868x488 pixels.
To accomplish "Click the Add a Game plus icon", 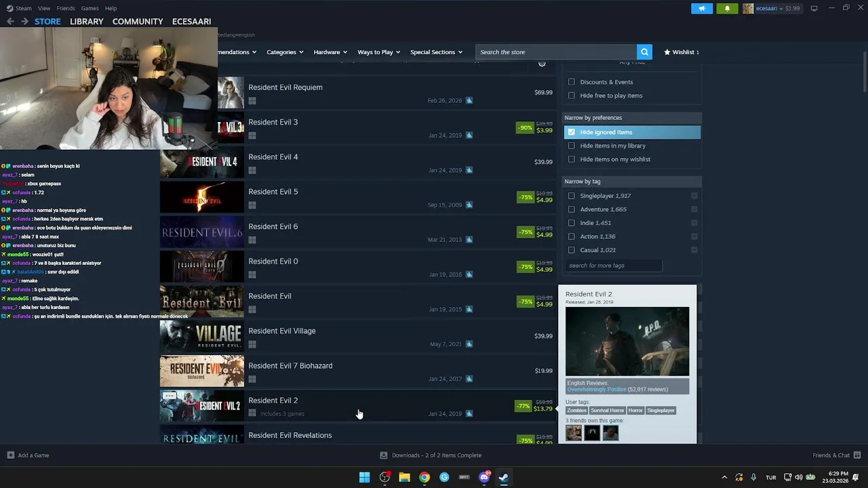I will (10, 455).
